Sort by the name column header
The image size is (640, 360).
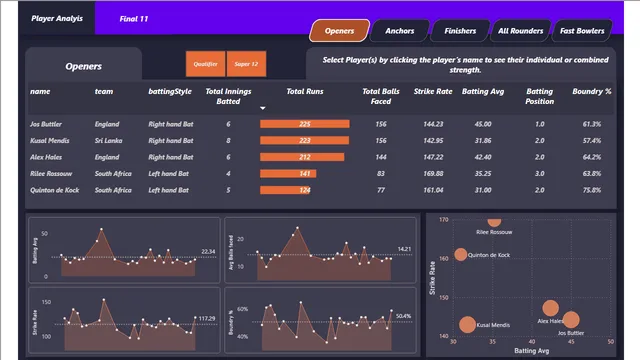[40, 91]
